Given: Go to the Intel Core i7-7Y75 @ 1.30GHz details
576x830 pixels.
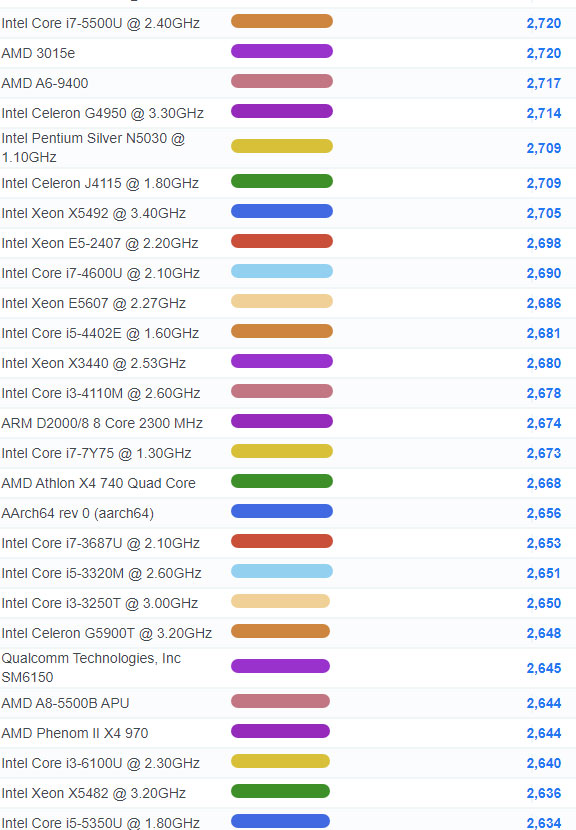Looking at the screenshot, I should tap(96, 453).
